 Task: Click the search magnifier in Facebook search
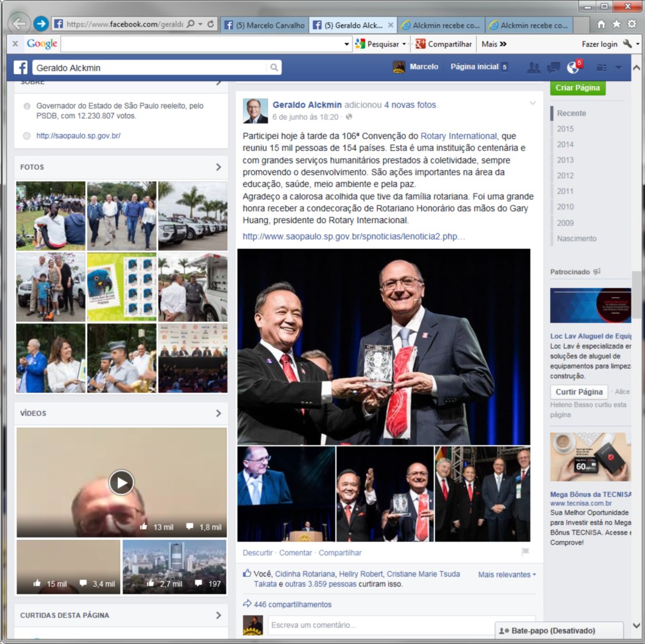(x=274, y=67)
